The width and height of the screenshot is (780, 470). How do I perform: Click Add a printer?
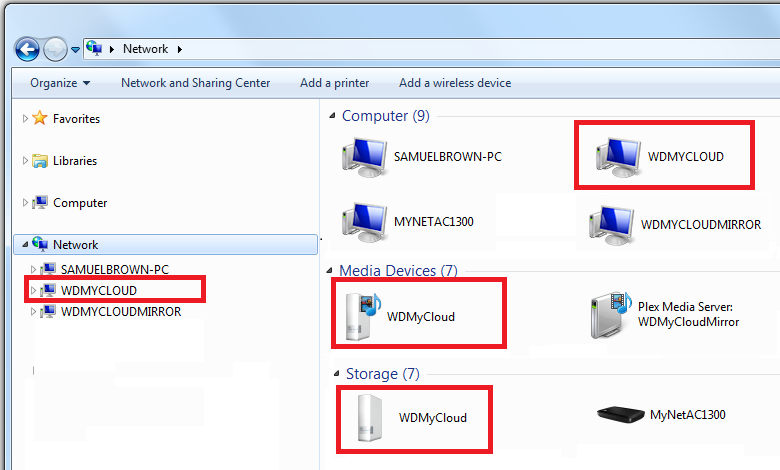point(334,83)
